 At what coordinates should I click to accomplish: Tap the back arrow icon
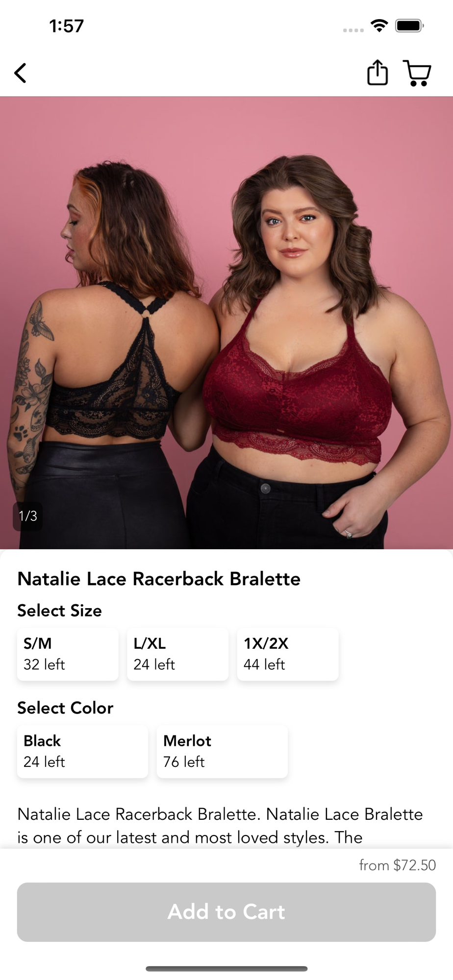tap(20, 73)
